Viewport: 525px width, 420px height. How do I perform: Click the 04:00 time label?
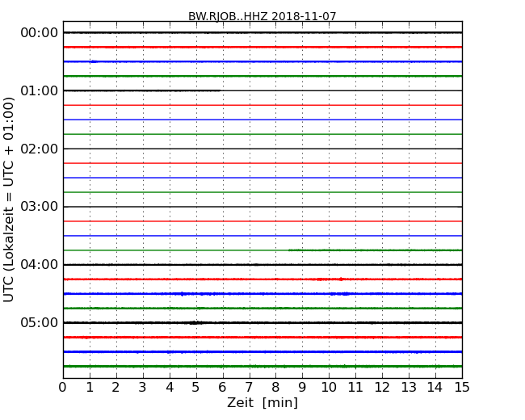pyautogui.click(x=40, y=265)
